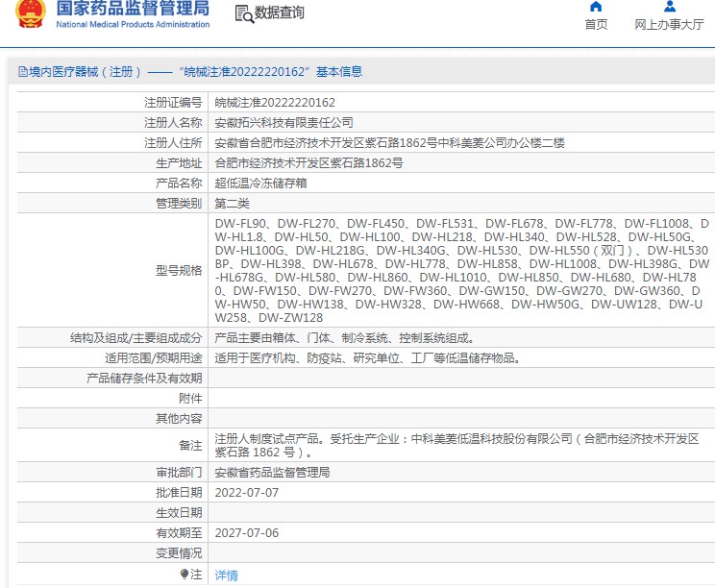Click registrant name 安徽拓兴科技有限责任公司

[x=284, y=123]
